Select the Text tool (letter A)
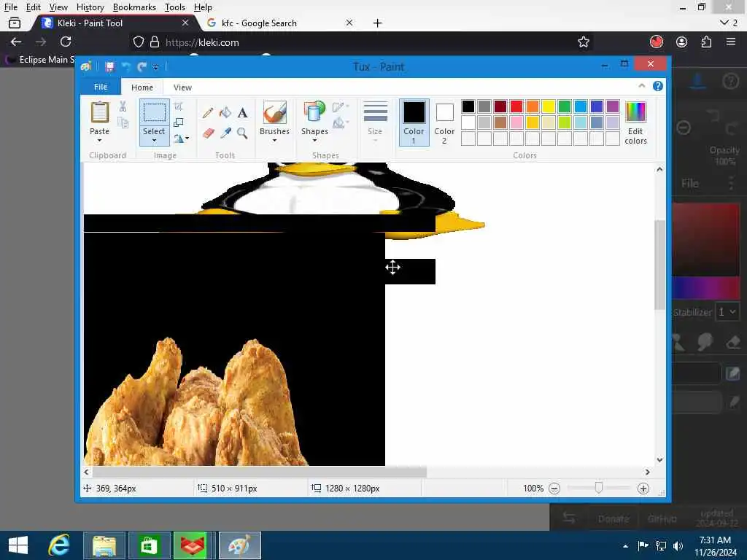The width and height of the screenshot is (747, 560). coord(242,113)
